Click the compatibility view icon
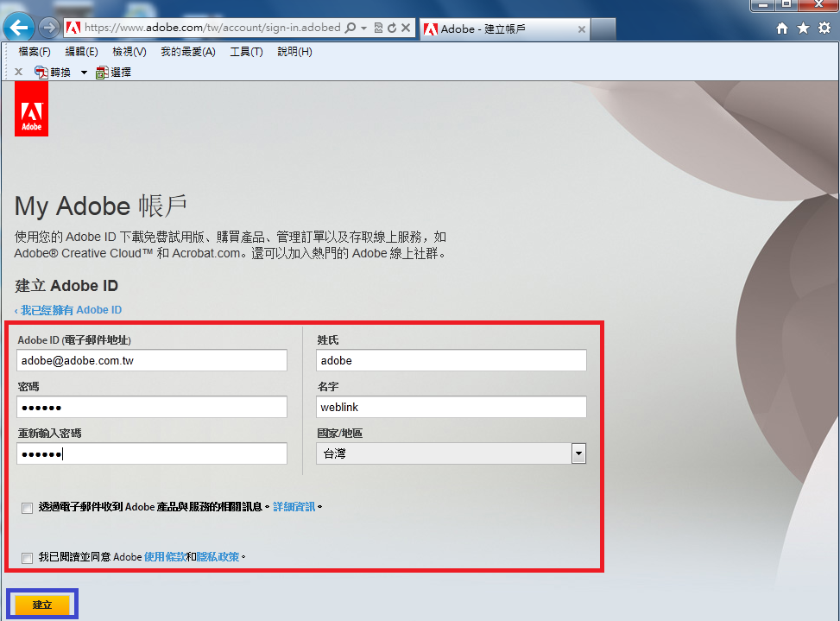The width and height of the screenshot is (840, 621). (378, 28)
